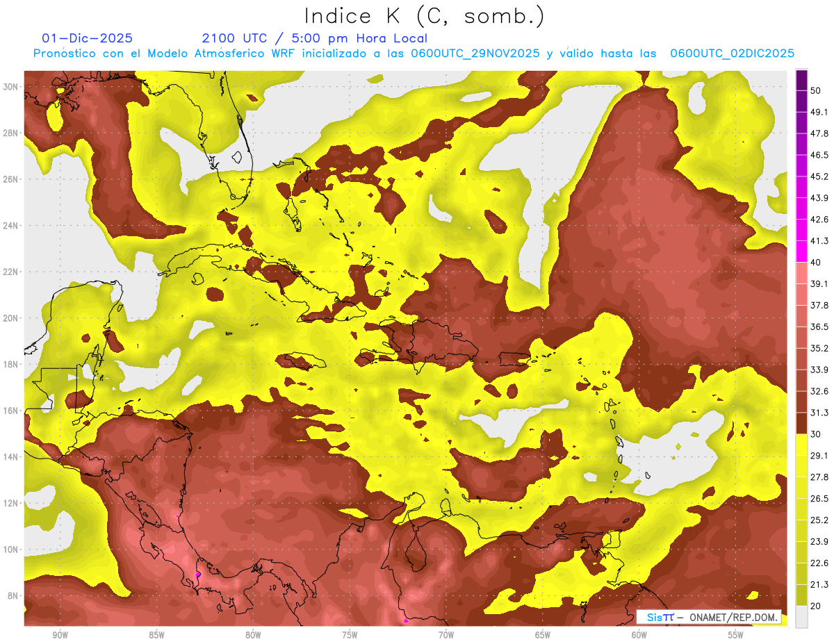The image size is (834, 644).
Task: Click the 55W longitude label
Action: [x=736, y=635]
